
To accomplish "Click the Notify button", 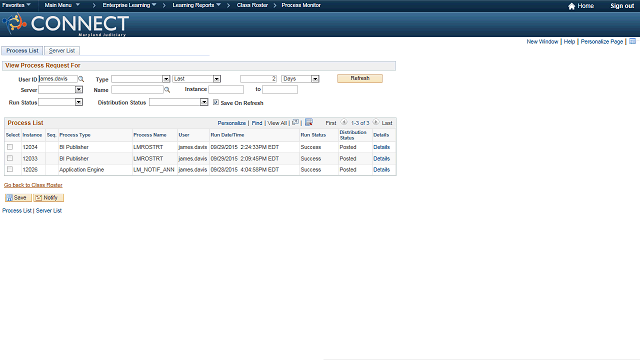I will coord(48,198).
